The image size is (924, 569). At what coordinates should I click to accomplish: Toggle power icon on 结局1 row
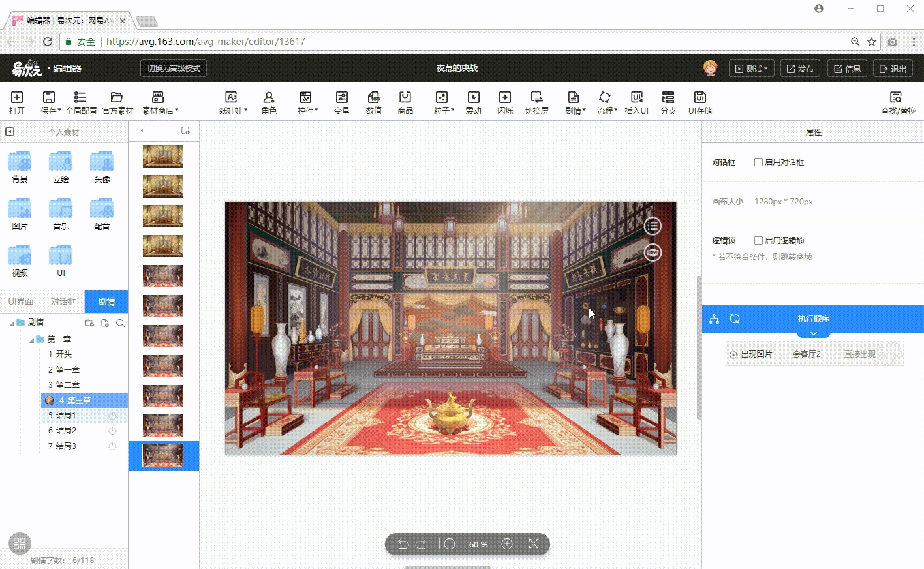(112, 416)
